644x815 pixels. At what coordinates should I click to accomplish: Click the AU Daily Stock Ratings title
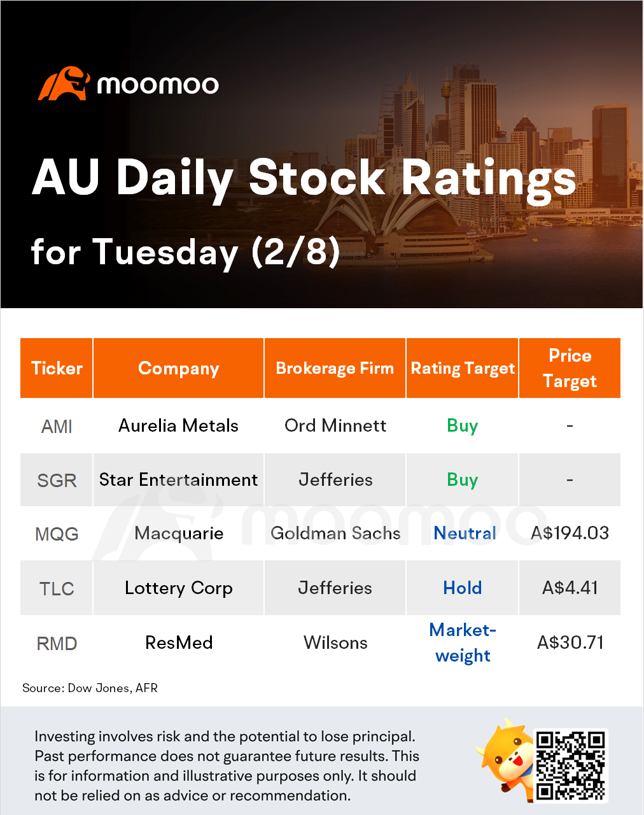point(304,178)
